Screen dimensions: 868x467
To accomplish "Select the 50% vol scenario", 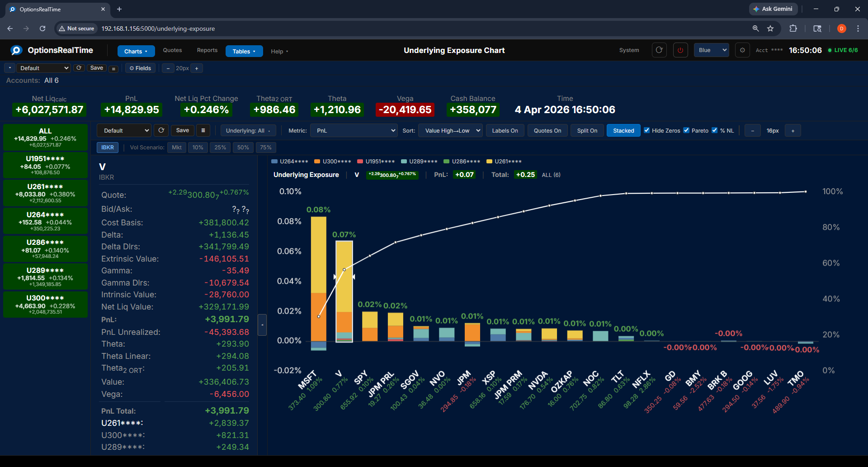I will [243, 148].
